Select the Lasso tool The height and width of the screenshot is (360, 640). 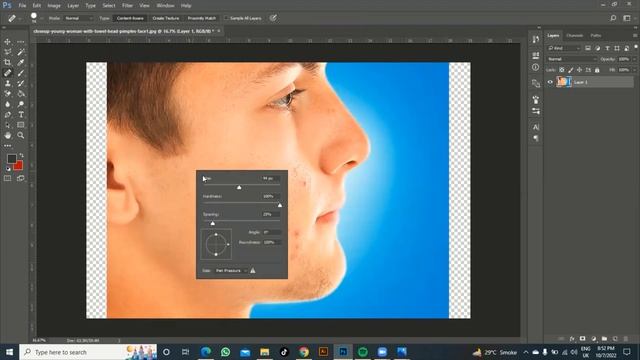click(8, 52)
